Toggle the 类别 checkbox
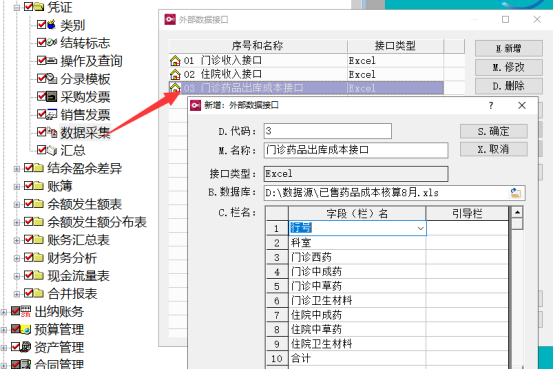Viewport: 554px width, 370px height. [42, 24]
